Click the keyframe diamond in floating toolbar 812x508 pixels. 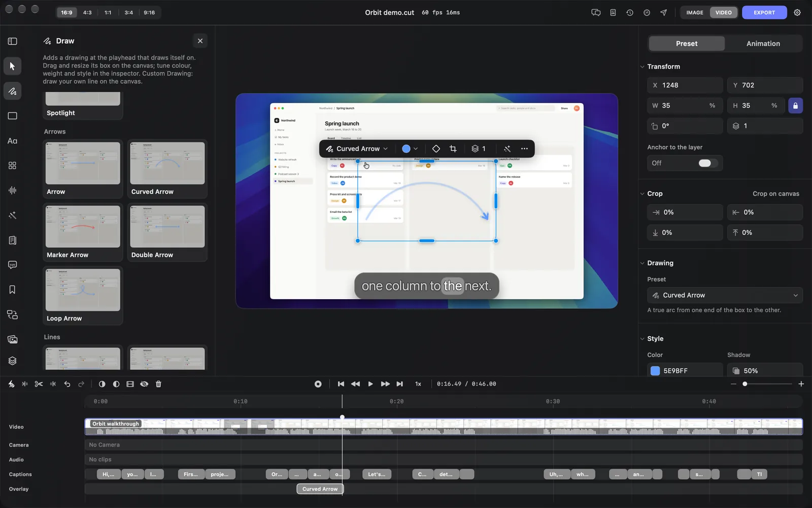pyautogui.click(x=436, y=149)
